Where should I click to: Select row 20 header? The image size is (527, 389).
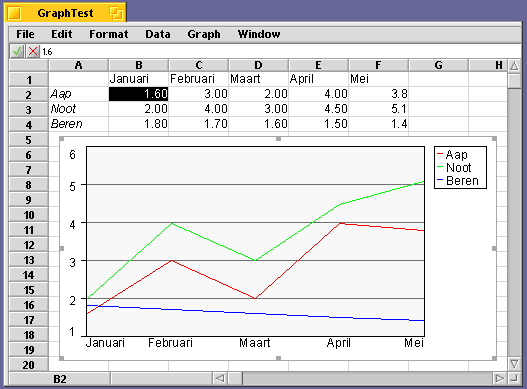[29, 364]
